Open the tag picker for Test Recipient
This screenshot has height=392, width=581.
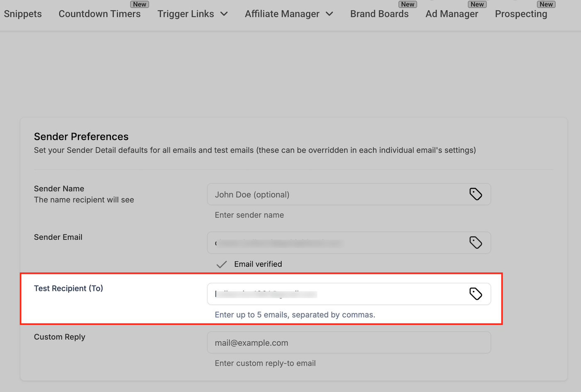[x=476, y=294]
